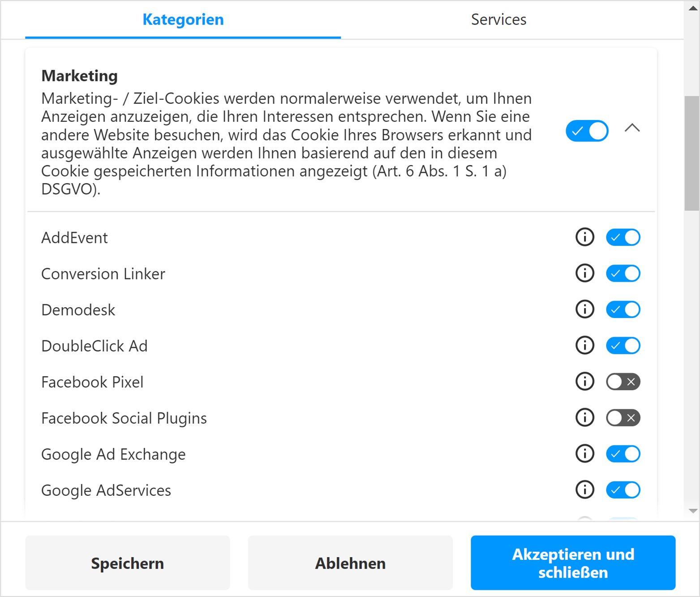This screenshot has width=700, height=597.
Task: Show Conversion Linker info details
Action: click(584, 273)
